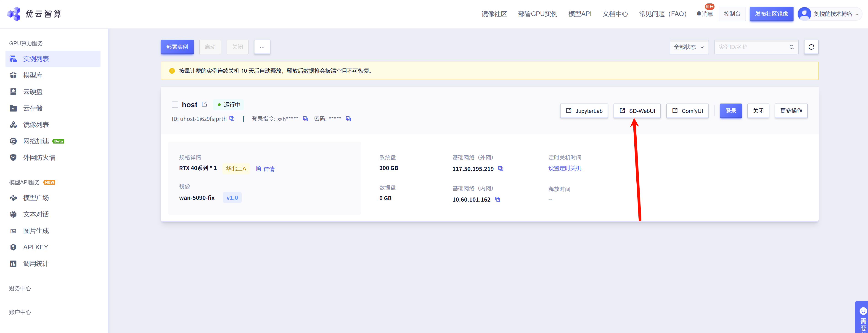Select 模型库 in the sidebar
Viewport: 868px width, 333px height.
pyautogui.click(x=33, y=75)
